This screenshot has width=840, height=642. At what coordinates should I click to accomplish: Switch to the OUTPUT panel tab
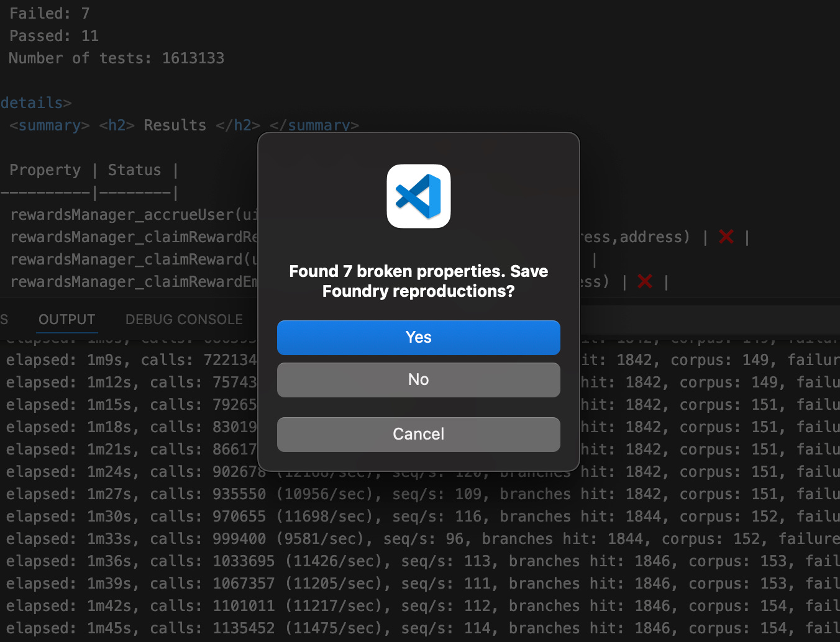coord(66,319)
